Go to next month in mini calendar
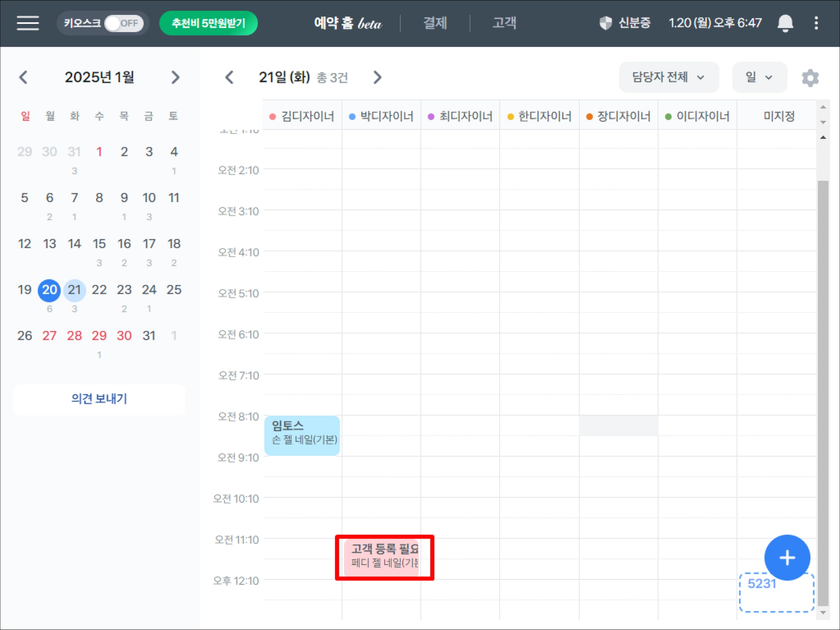This screenshot has height=630, width=840. coord(175,77)
